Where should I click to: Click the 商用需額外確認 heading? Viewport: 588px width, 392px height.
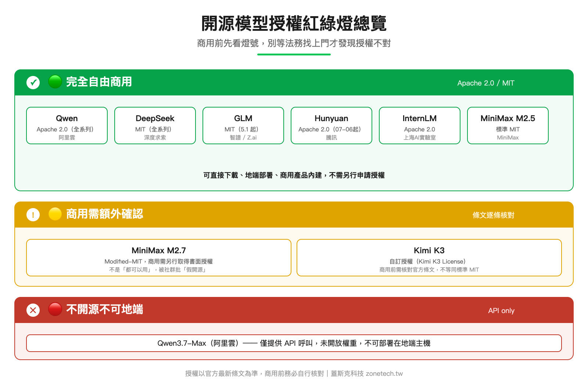104,214
